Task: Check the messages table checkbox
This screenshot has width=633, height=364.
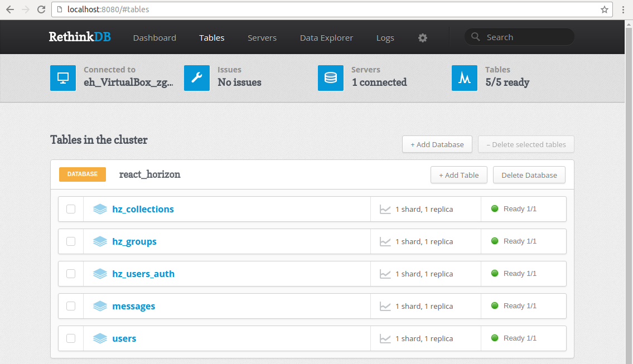Action: click(x=71, y=306)
